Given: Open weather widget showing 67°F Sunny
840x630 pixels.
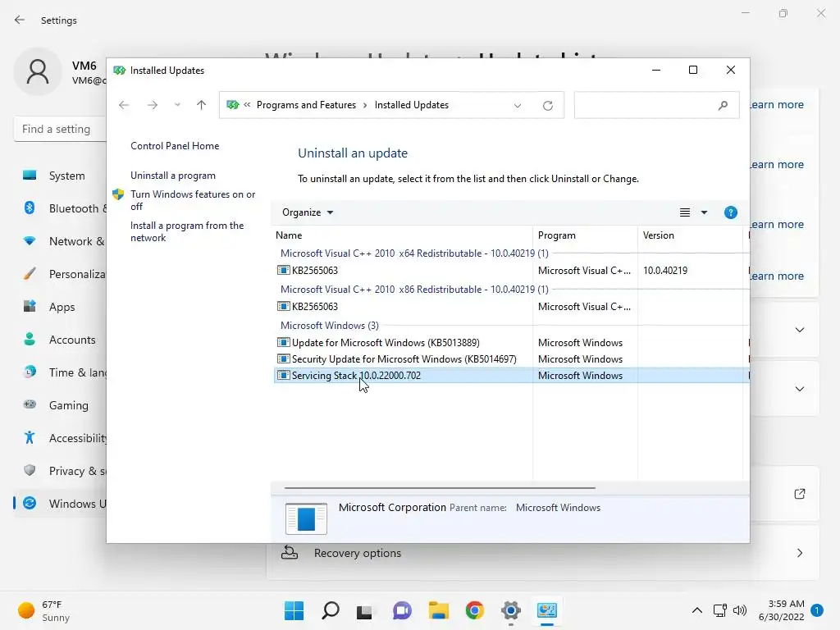Looking at the screenshot, I should 44,610.
